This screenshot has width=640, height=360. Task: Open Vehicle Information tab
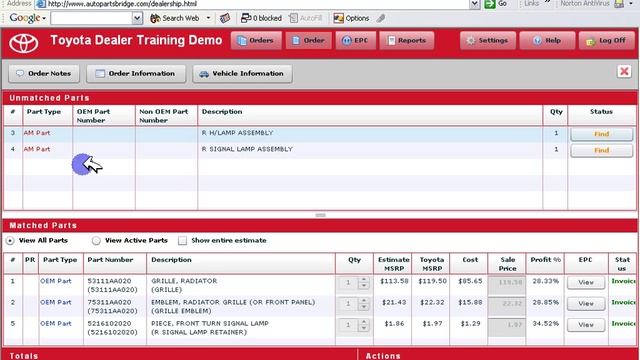pyautogui.click(x=242, y=73)
